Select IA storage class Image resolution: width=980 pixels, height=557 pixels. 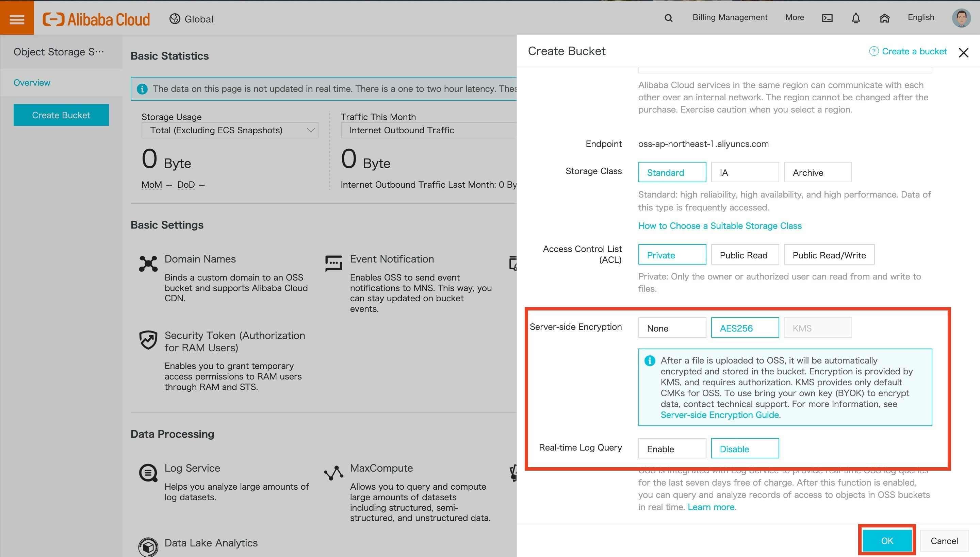[745, 172]
